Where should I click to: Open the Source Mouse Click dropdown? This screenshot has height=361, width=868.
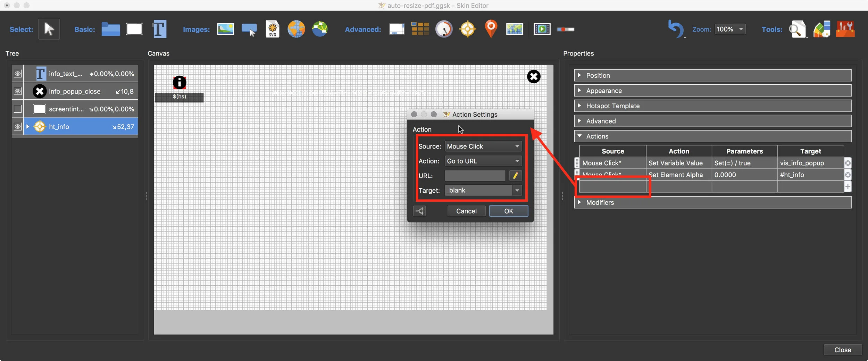pyautogui.click(x=483, y=146)
